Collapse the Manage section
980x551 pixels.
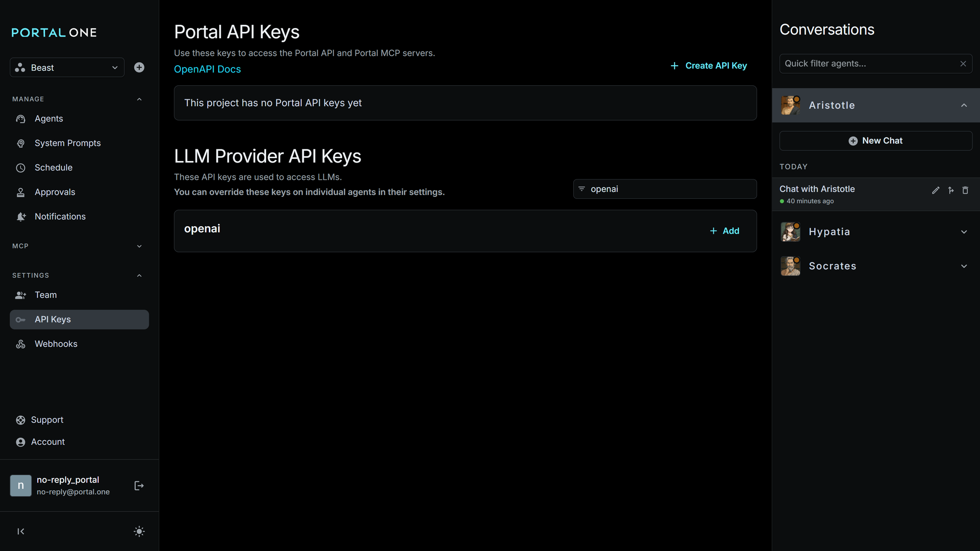tap(139, 99)
